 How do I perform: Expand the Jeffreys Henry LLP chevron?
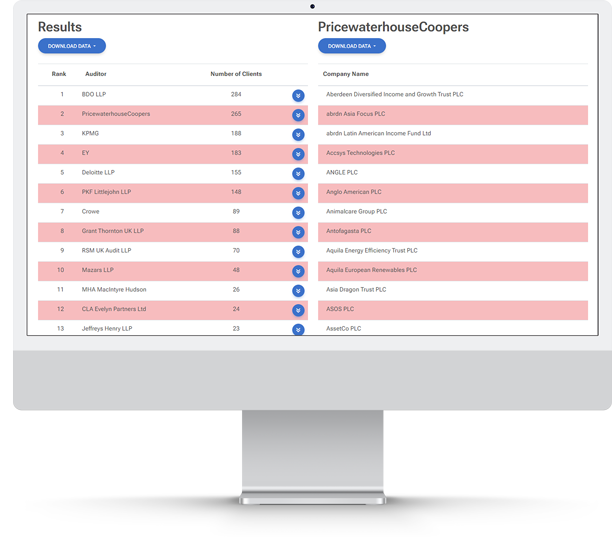pyautogui.click(x=298, y=329)
